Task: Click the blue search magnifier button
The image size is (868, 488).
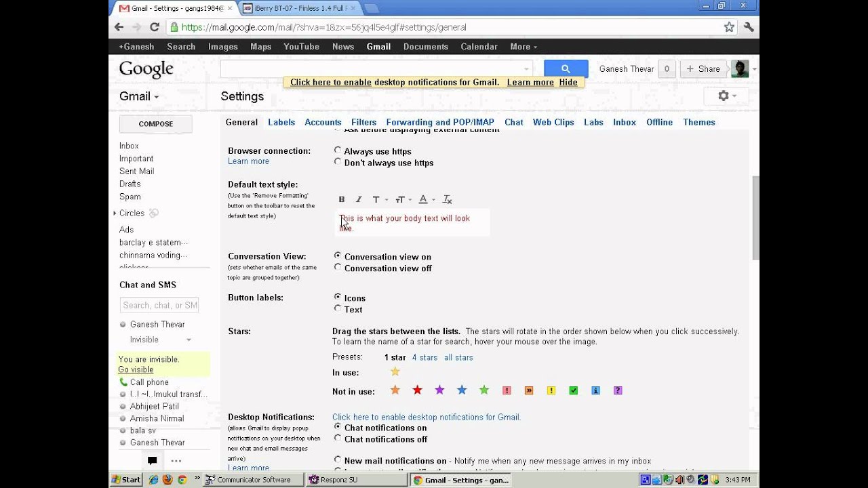Action: (x=566, y=68)
